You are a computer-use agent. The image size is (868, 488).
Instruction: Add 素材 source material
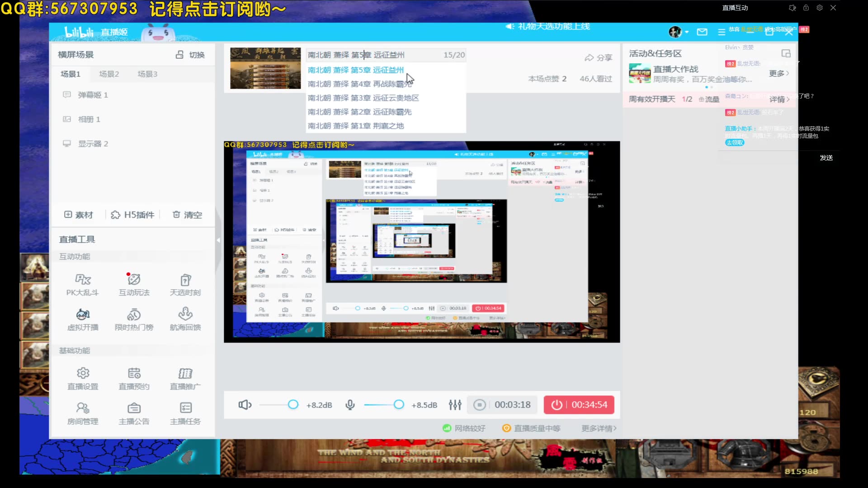click(79, 215)
